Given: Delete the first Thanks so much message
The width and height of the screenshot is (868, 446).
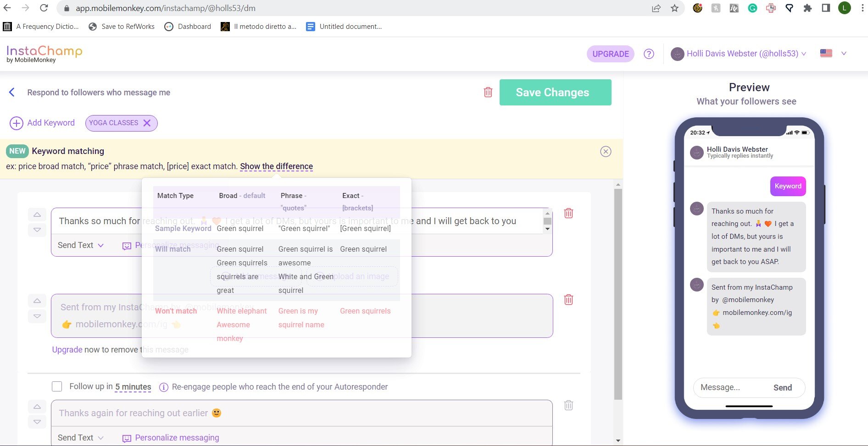Looking at the screenshot, I should pyautogui.click(x=568, y=213).
